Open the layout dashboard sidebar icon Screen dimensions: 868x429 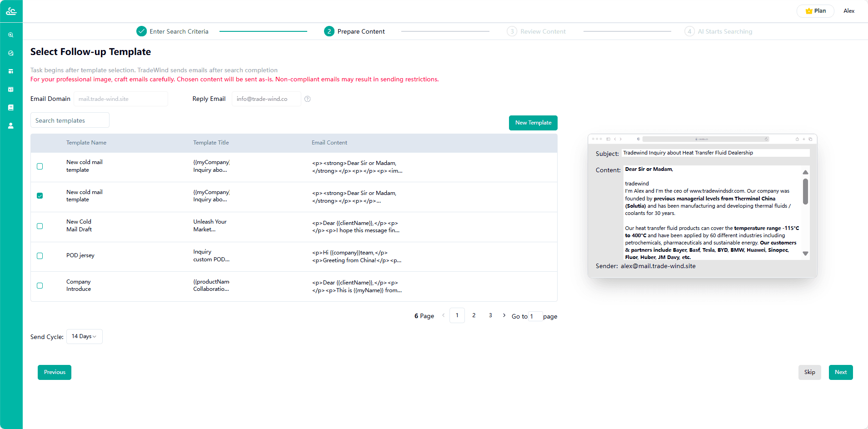(11, 71)
